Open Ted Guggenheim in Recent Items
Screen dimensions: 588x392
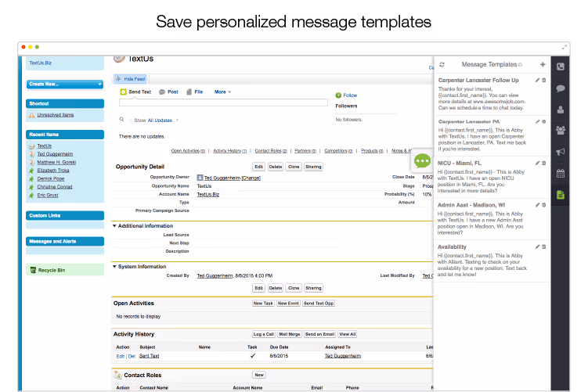click(55, 154)
